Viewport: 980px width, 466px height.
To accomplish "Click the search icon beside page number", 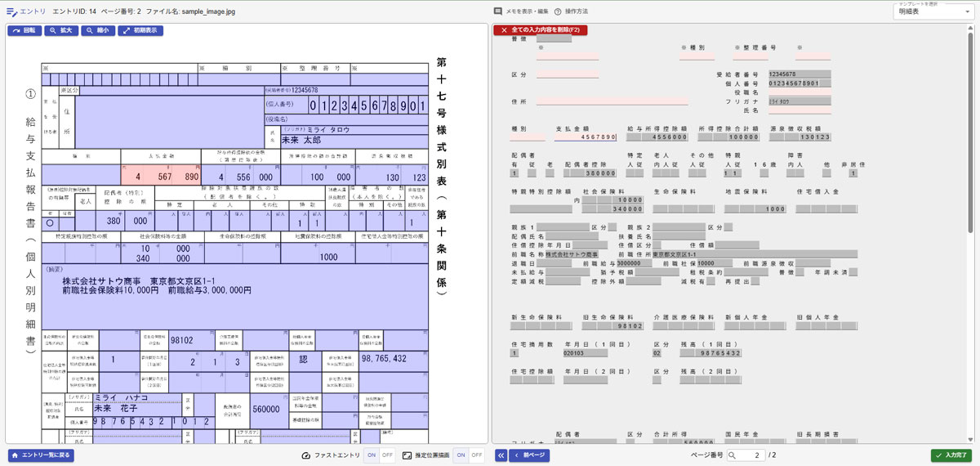I will coord(733,455).
